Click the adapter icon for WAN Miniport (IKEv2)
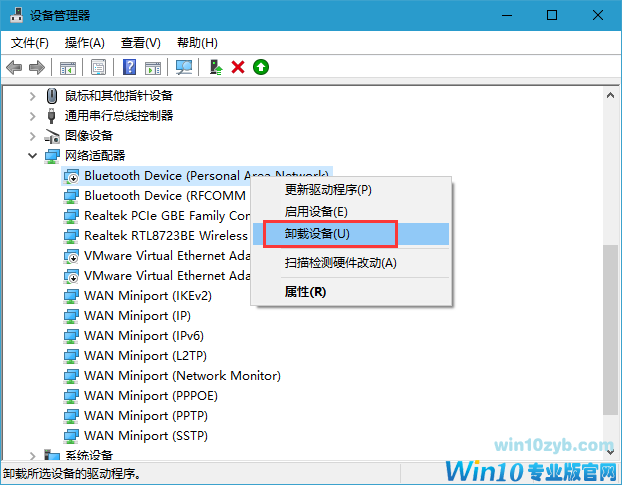622x485 pixels. click(71, 296)
